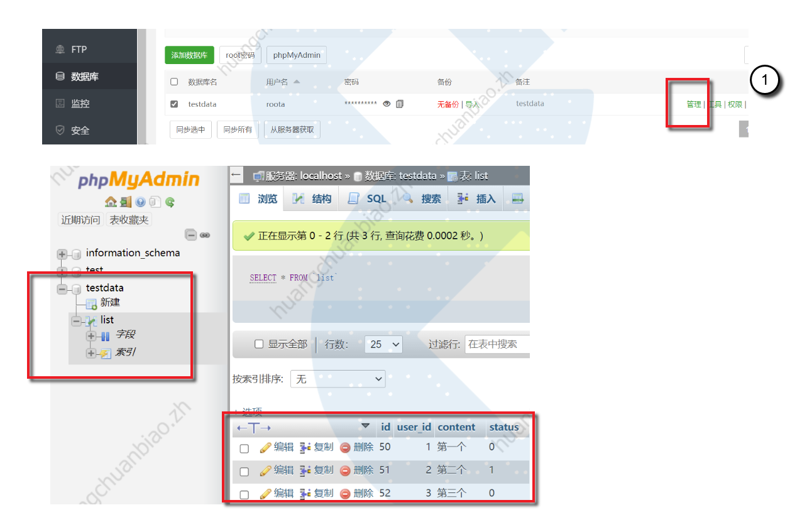Reveal the password using the eye icon
The height and width of the screenshot is (532, 807).
[x=387, y=104]
